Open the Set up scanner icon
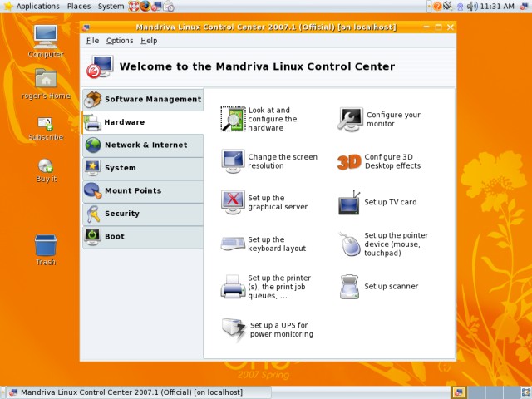The width and height of the screenshot is (532, 399). click(349, 287)
